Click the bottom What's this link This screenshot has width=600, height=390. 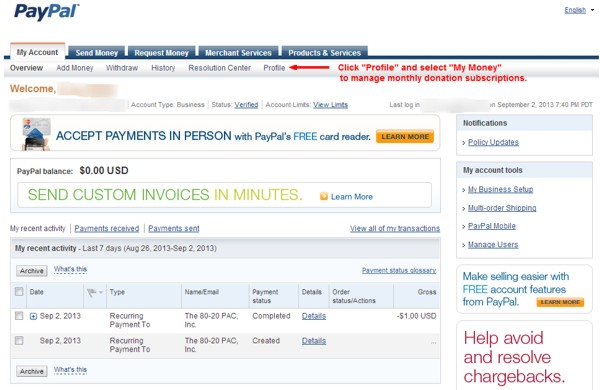coord(70,370)
